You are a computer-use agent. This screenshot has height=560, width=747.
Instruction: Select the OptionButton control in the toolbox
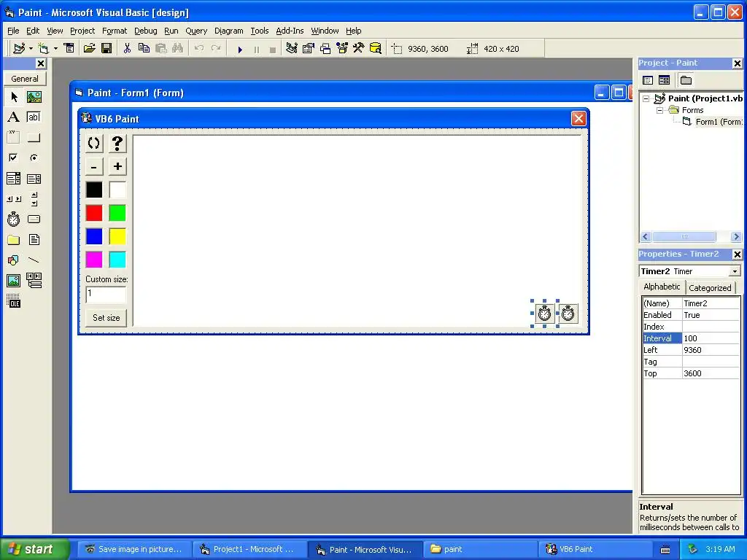pyautogui.click(x=34, y=157)
